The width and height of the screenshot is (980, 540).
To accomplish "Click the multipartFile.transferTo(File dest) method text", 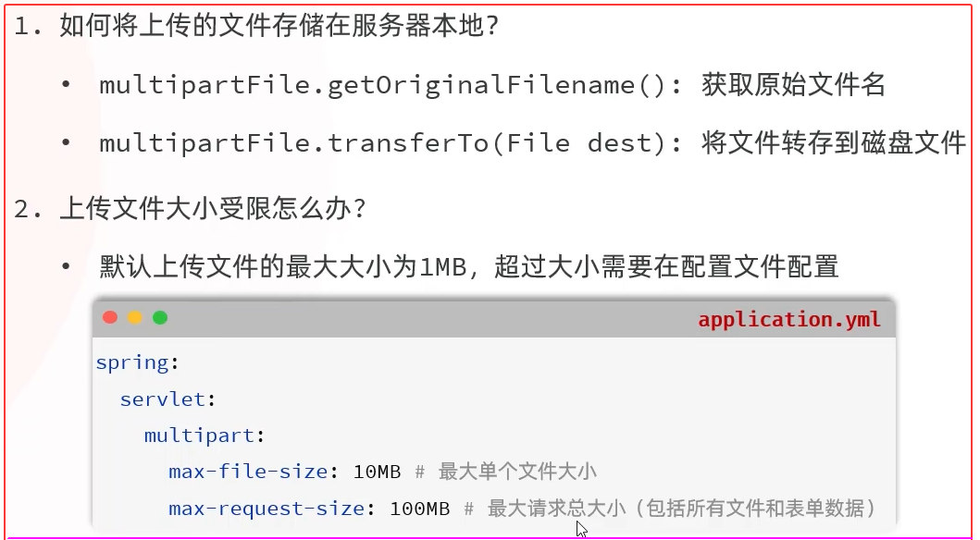I will point(391,143).
